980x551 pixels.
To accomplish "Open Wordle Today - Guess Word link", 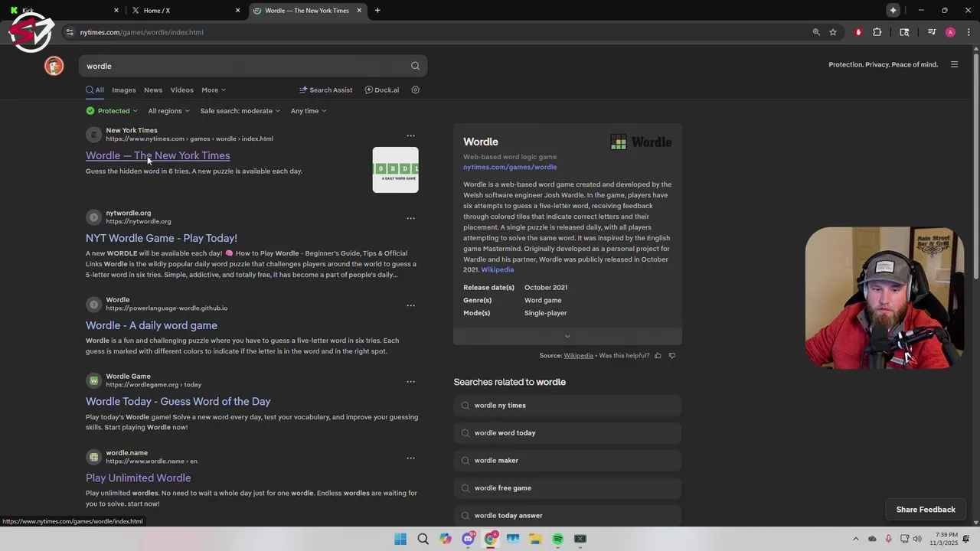I will 178,401.
